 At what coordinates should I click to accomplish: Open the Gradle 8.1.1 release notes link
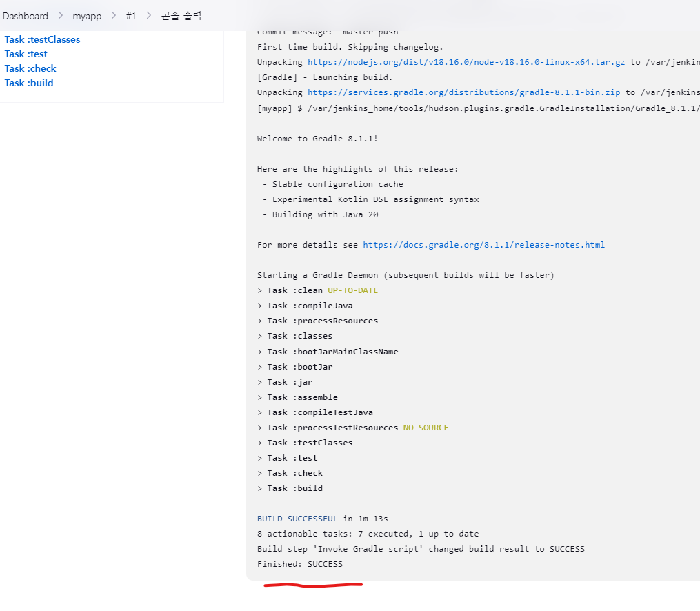tap(484, 245)
